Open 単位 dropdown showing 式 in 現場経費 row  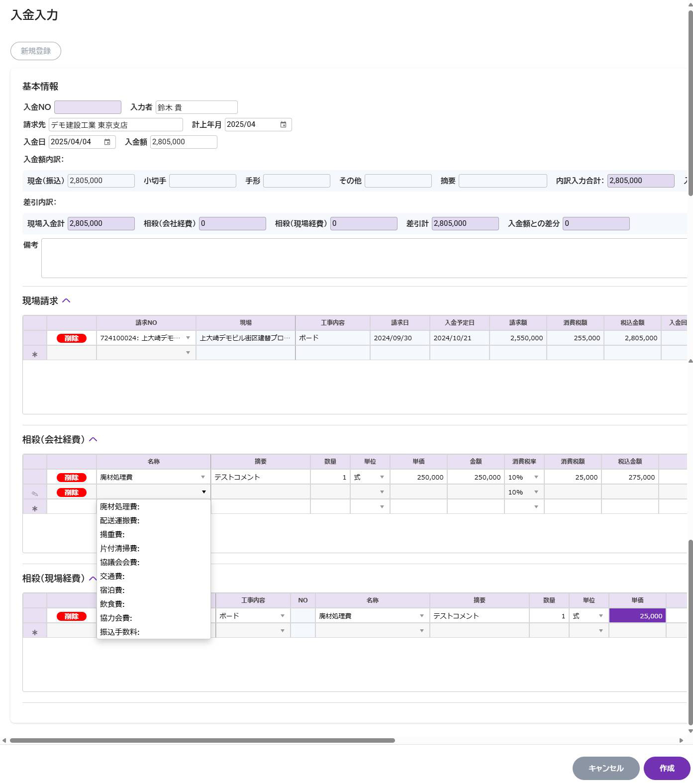(x=601, y=616)
